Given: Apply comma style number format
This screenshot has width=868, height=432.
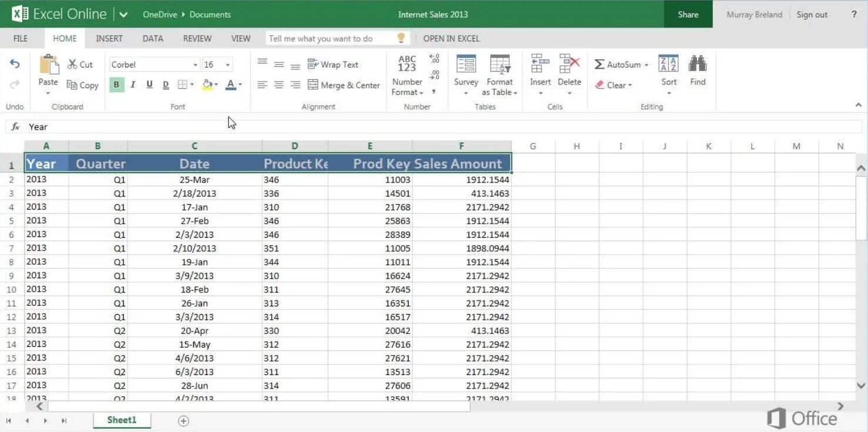Looking at the screenshot, I should pos(433,91).
